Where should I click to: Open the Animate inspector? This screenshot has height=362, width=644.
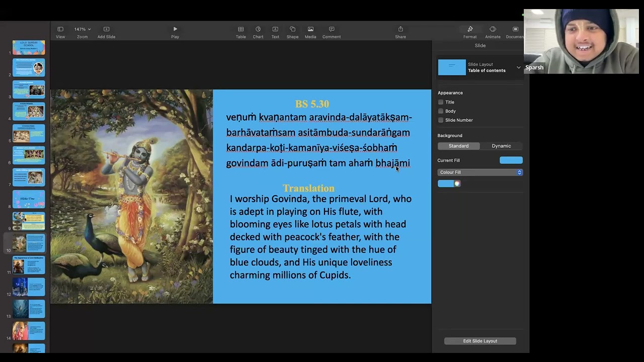point(493,29)
